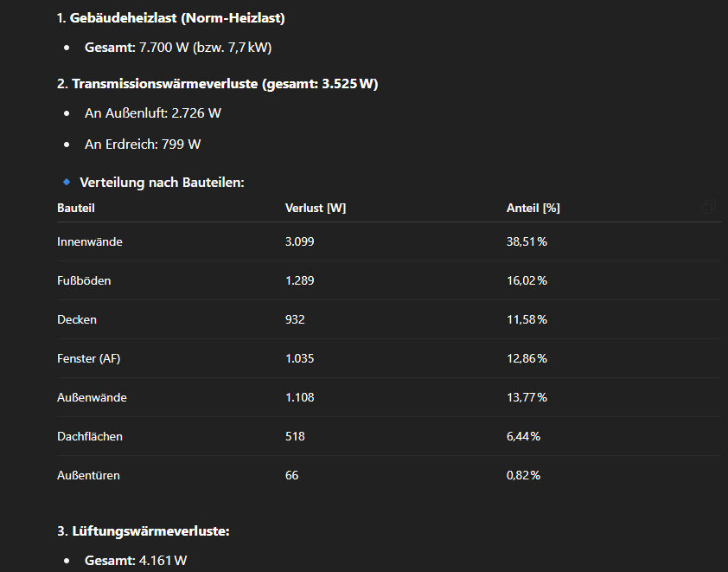The image size is (728, 572).
Task: Click the Außentüren row label
Action: tap(88, 476)
